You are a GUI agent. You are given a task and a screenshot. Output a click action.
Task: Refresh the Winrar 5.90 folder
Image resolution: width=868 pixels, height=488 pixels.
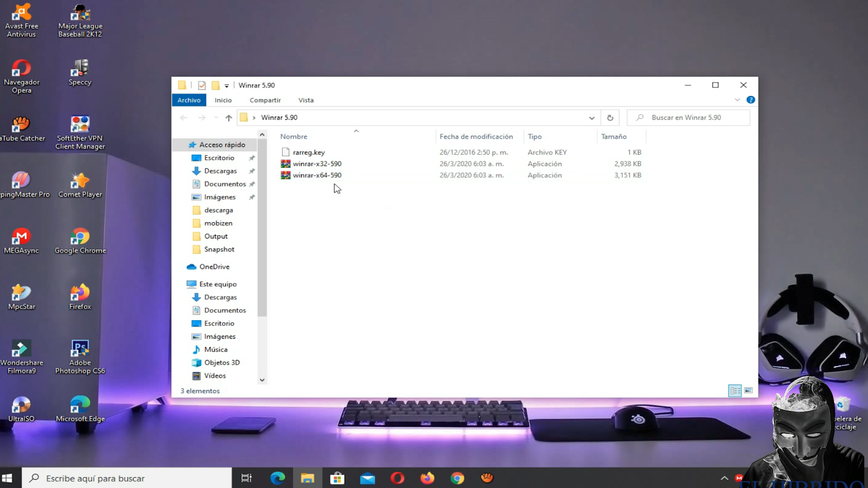coord(610,118)
